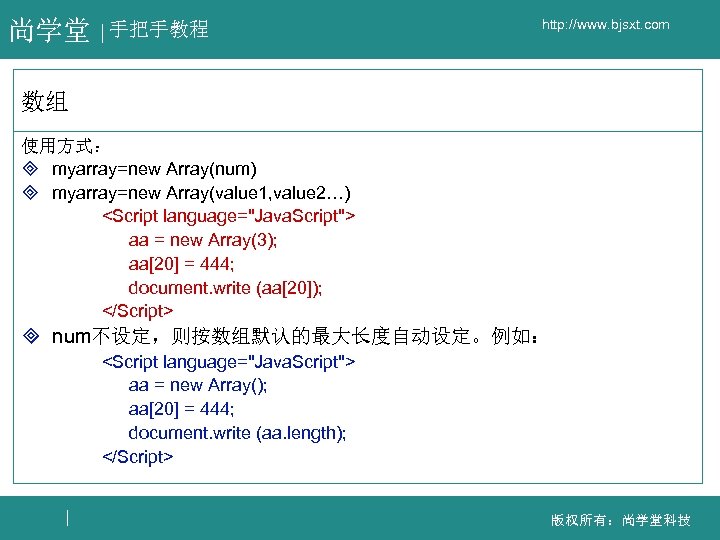Click the diamond bullet beside num不设定
This screenshot has width=720, height=540.
[31, 336]
